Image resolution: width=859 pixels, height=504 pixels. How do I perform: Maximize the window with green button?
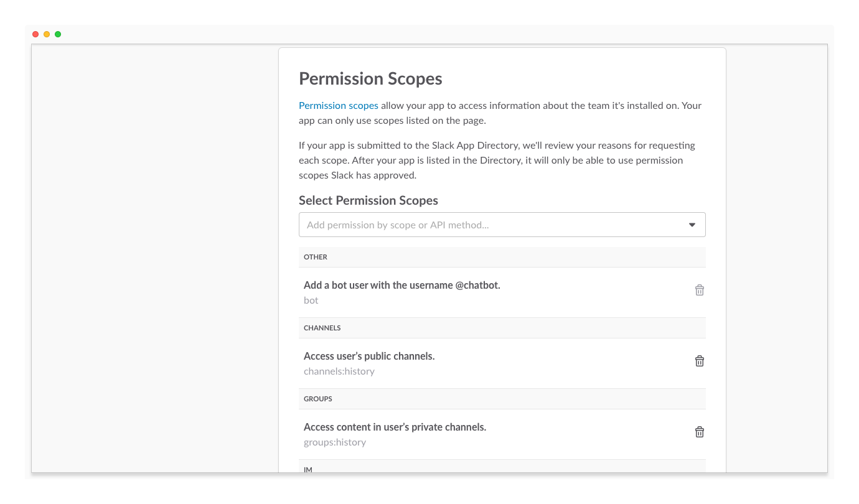pyautogui.click(x=58, y=34)
